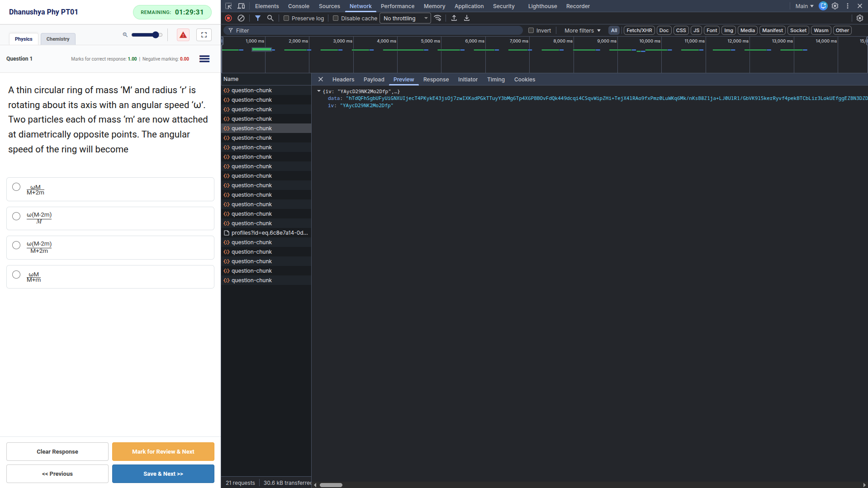Open network conditions wifi icon

click(x=438, y=18)
